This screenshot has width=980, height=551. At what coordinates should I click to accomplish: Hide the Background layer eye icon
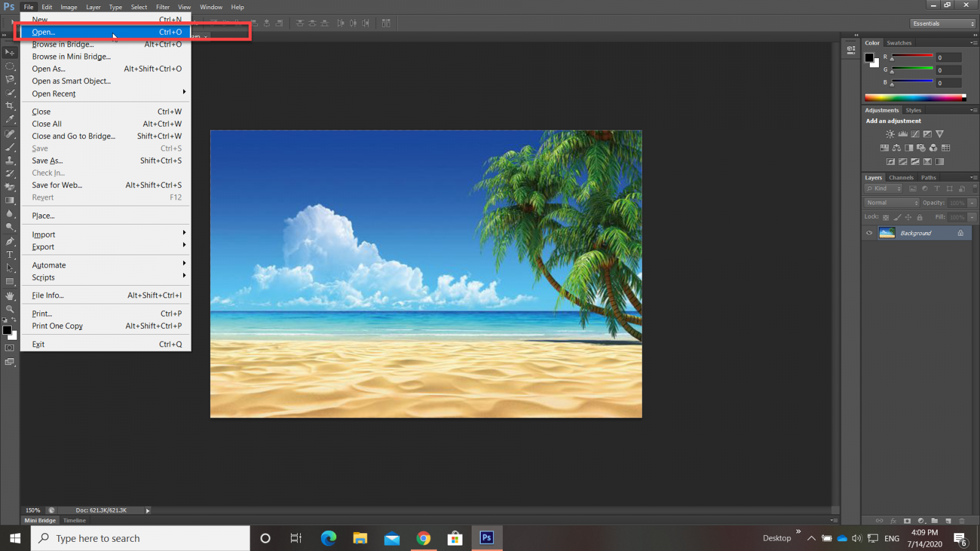coord(869,233)
